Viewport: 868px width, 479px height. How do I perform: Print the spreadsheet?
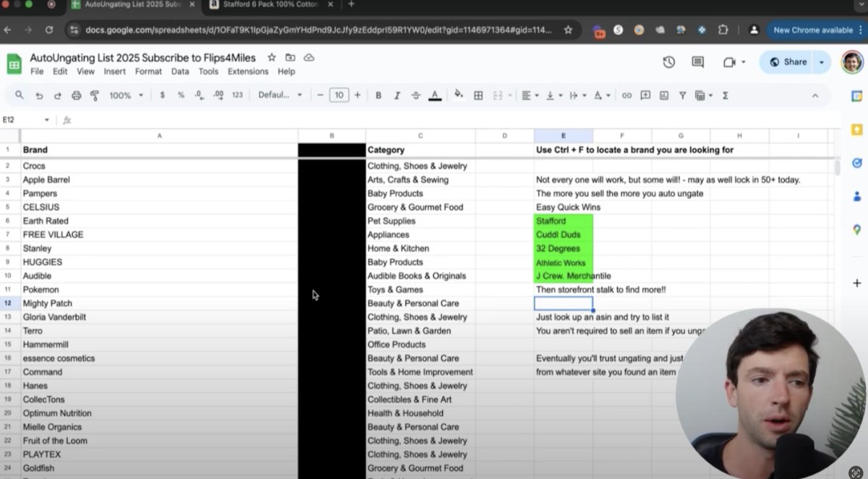[77, 95]
